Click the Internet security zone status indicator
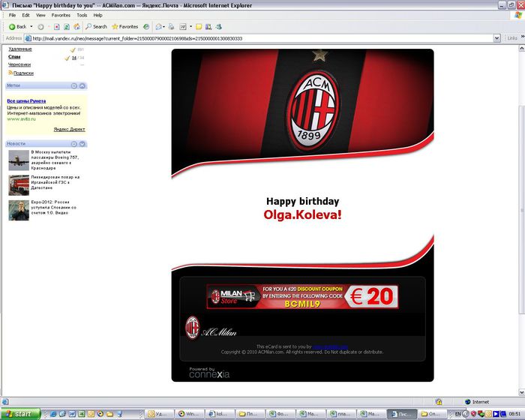Screen dimensions: 525x420 (477, 402)
